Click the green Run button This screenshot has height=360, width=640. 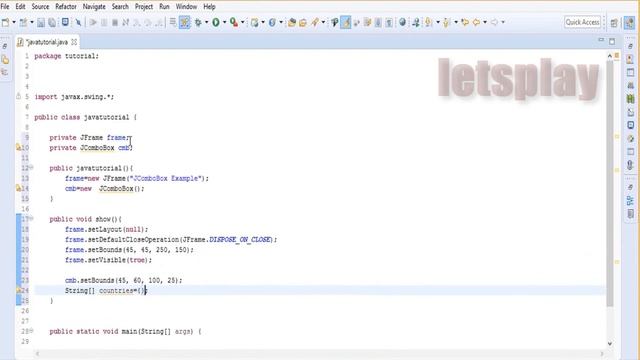tap(216, 22)
